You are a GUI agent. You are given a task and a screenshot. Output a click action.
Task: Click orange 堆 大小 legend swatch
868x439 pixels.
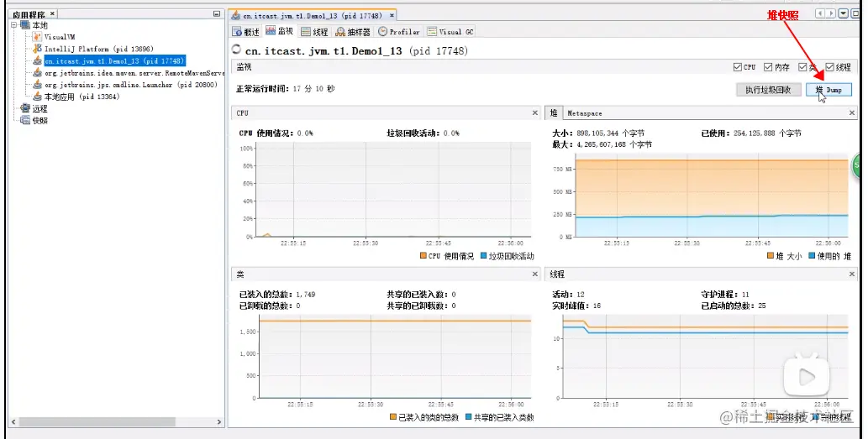pos(771,256)
